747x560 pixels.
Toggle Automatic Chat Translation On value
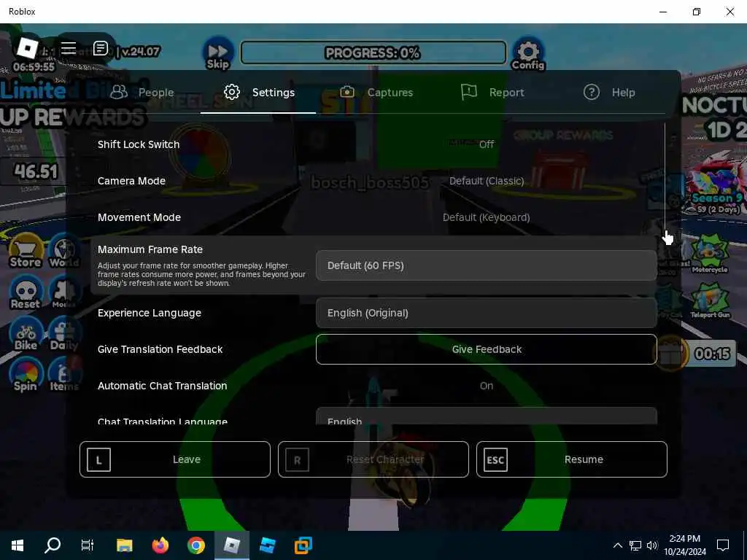pyautogui.click(x=487, y=386)
